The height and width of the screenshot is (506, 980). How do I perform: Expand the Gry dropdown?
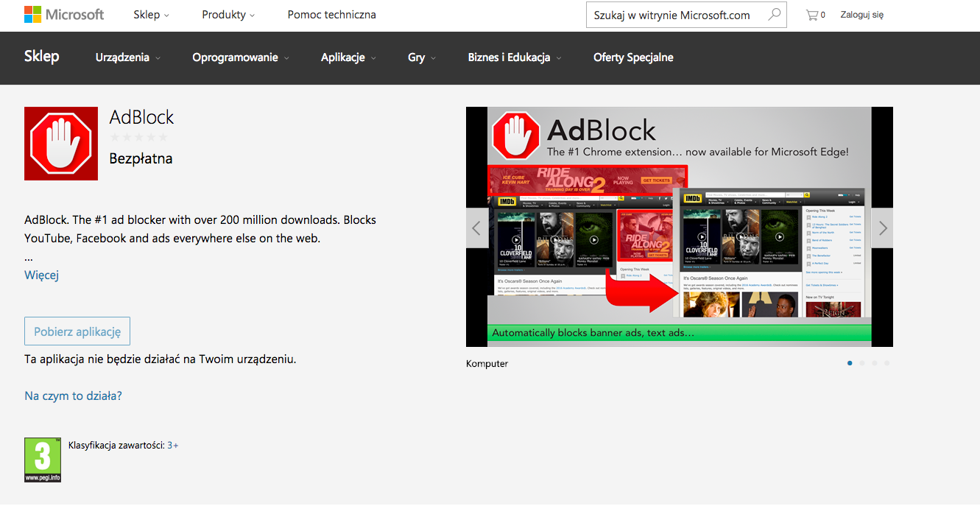tap(422, 57)
